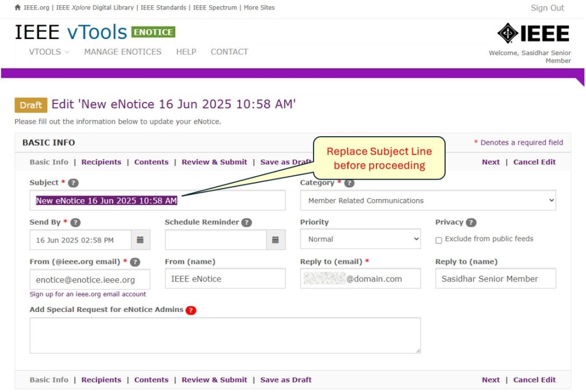Open the Category dropdown

[x=428, y=200]
